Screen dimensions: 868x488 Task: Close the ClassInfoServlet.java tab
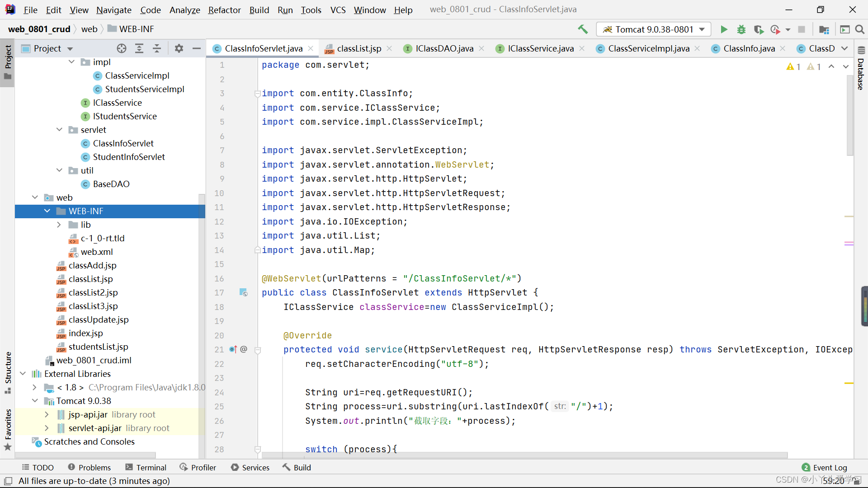311,48
